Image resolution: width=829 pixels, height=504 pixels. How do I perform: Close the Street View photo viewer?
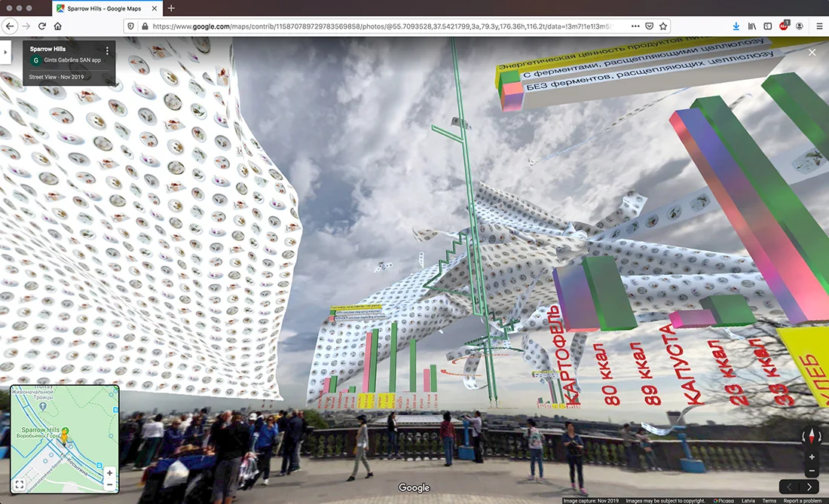[812, 52]
